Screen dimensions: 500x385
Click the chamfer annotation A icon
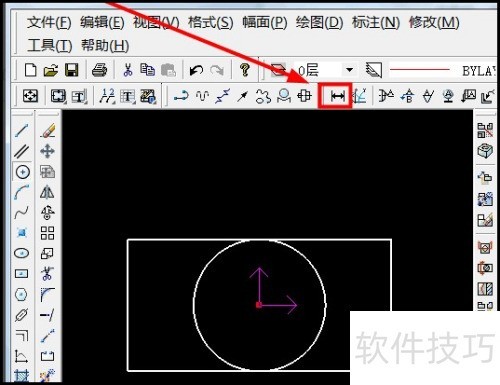coord(386,96)
